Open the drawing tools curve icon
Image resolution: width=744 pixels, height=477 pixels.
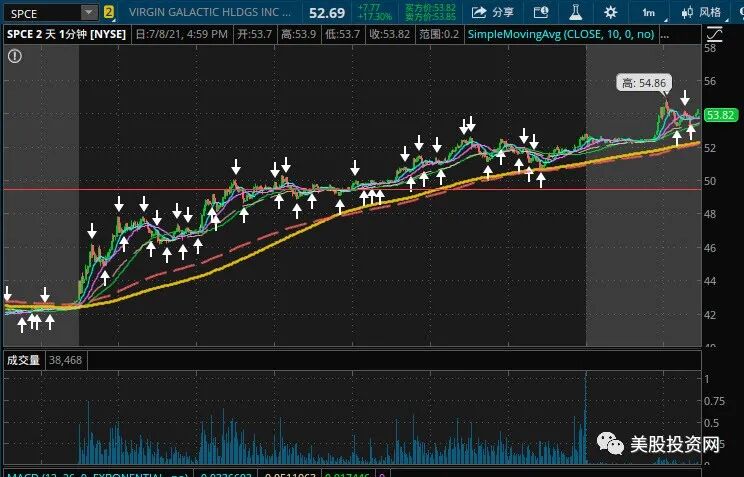[714, 34]
